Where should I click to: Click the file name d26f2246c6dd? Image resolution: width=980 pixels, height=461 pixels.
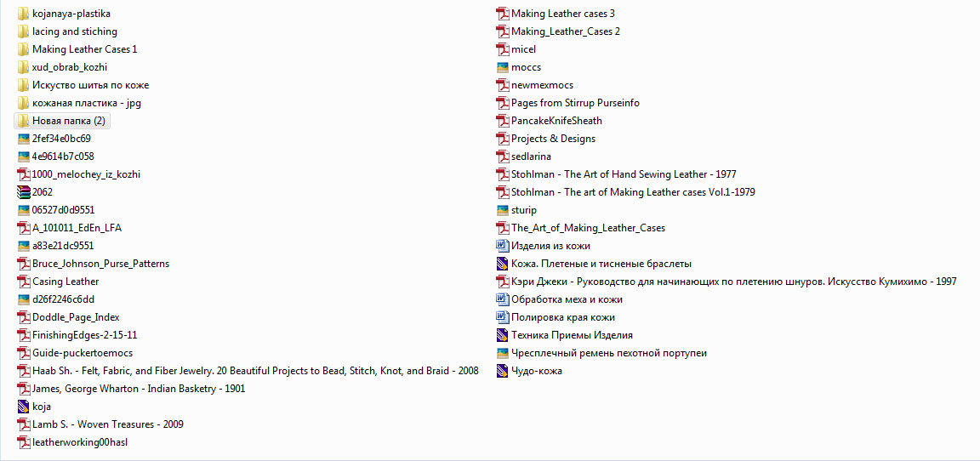tap(63, 300)
